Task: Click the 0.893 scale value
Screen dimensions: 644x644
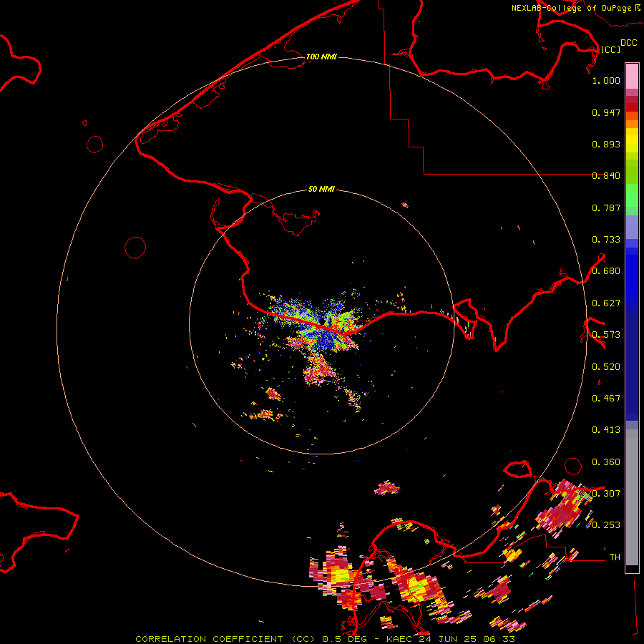Action: [606, 144]
